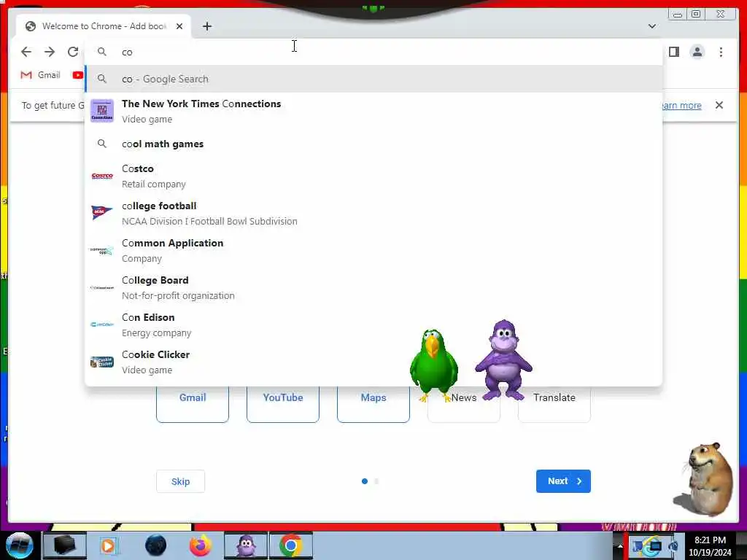This screenshot has height=560, width=747.
Task: Click the omnibox search magnifier icon
Action: coord(101,52)
